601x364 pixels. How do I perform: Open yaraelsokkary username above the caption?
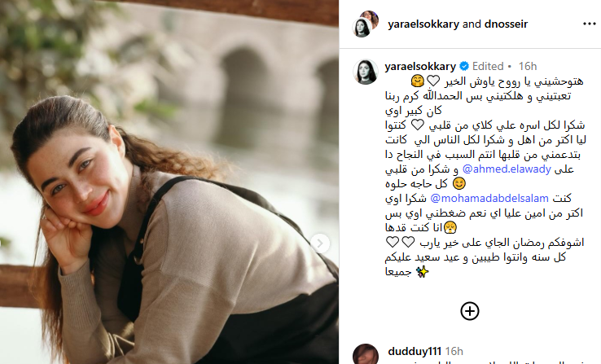420,67
